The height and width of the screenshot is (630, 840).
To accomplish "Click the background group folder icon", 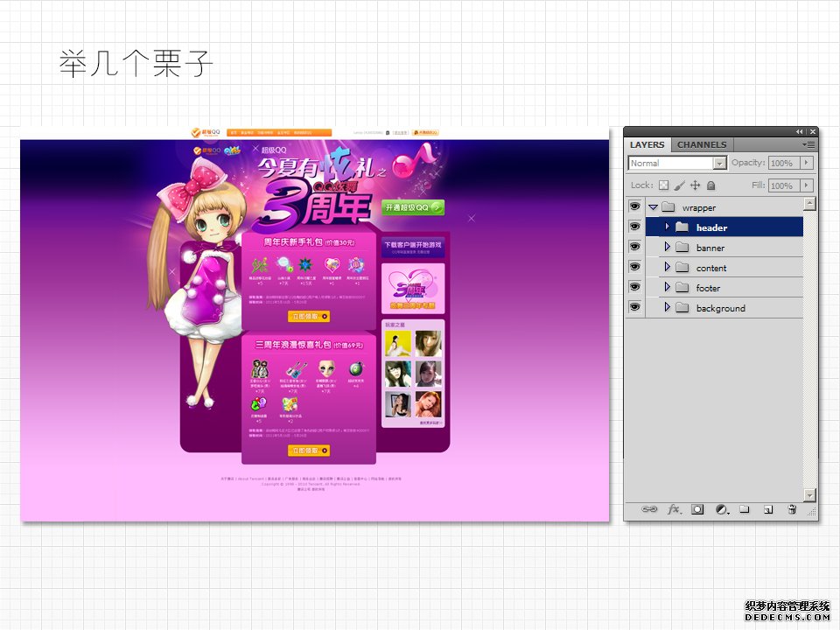I will tap(682, 307).
